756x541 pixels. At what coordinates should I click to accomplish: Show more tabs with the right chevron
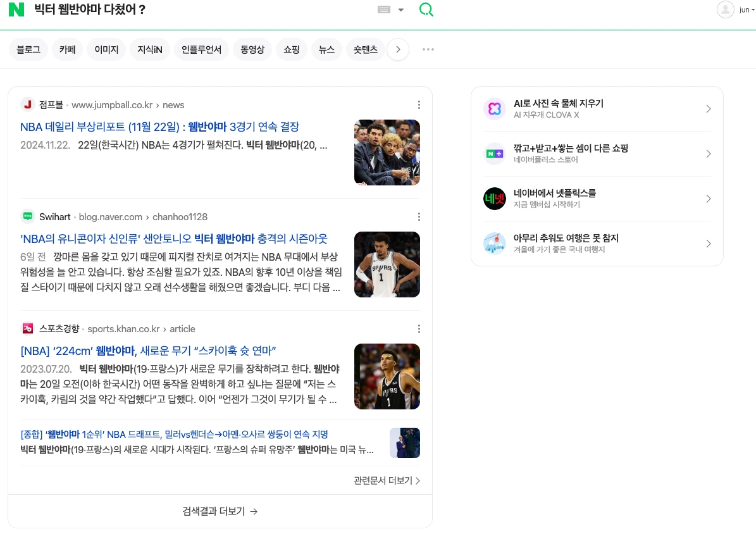coord(399,49)
